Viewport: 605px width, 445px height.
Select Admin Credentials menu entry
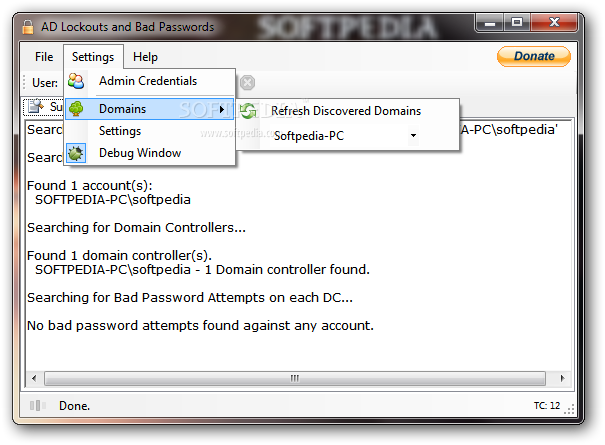point(148,81)
